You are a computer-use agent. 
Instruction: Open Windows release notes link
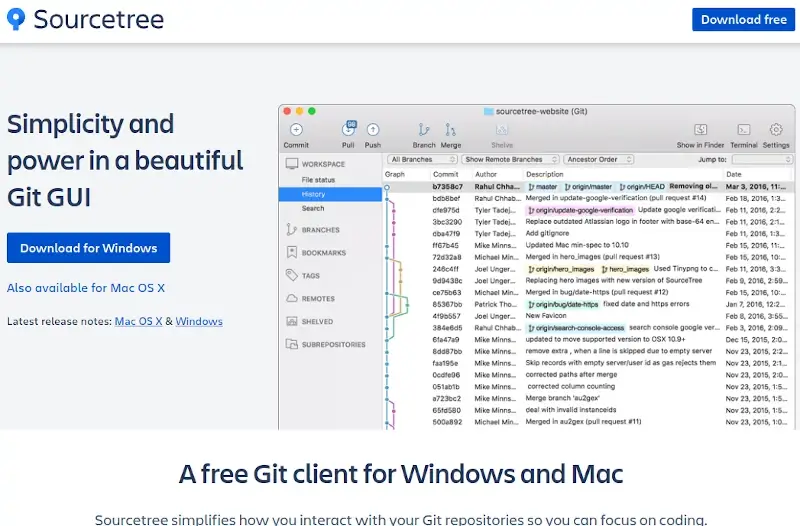pyautogui.click(x=199, y=321)
